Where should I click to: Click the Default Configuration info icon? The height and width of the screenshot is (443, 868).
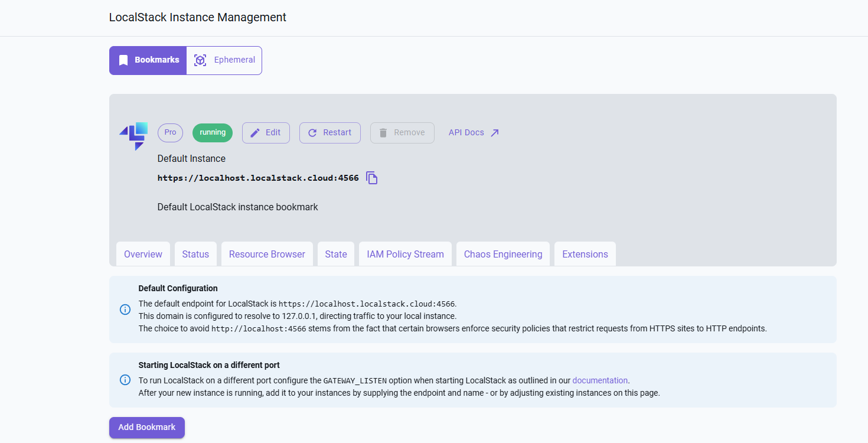tap(125, 310)
